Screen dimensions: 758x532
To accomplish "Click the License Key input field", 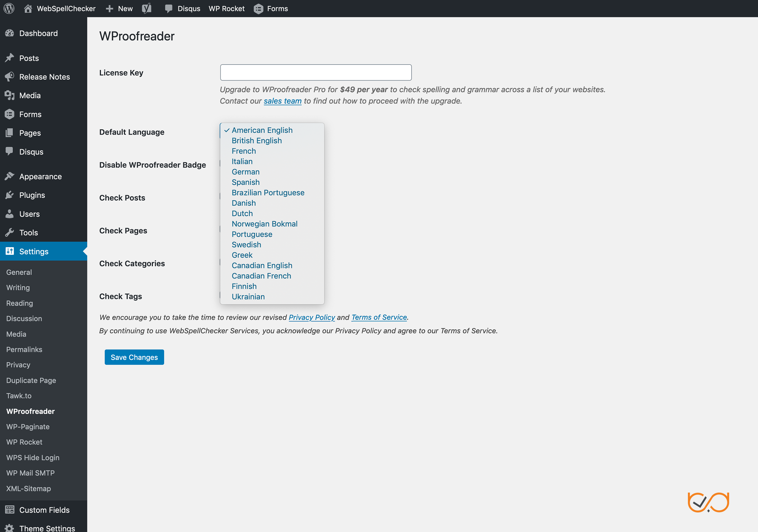I will coord(316,72).
